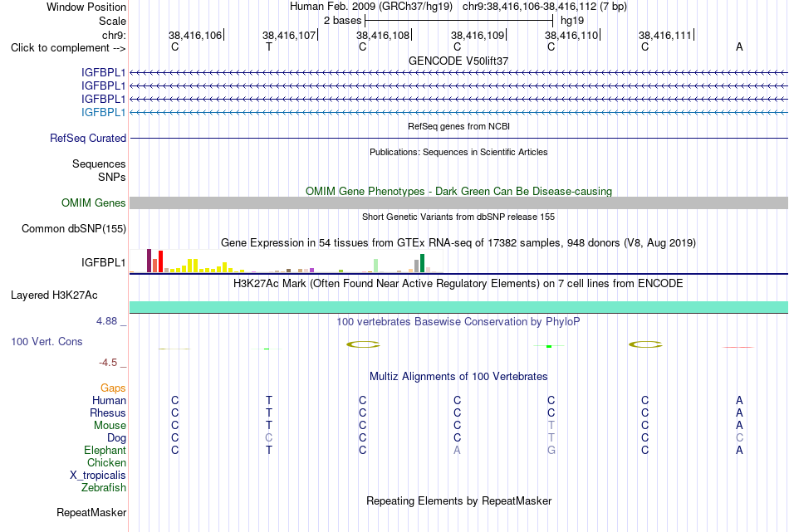Image resolution: width=789 pixels, height=532 pixels.
Task: Open the RefSeq Curated track label
Action: (88, 138)
